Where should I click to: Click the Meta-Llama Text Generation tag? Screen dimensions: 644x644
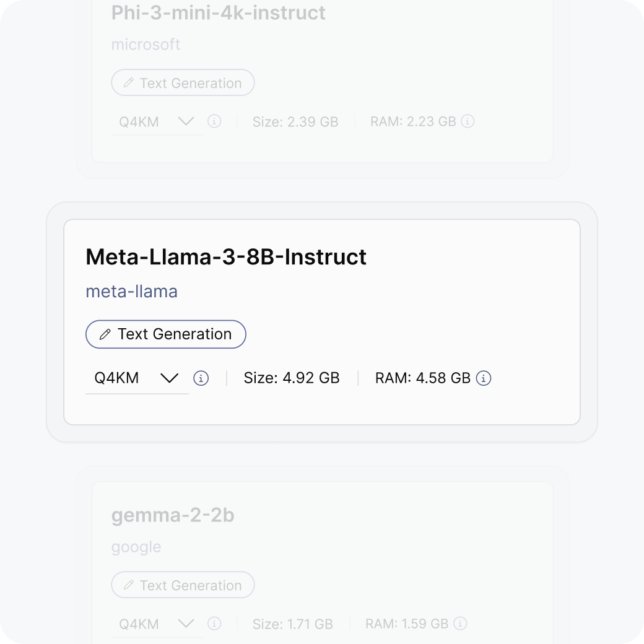tap(166, 334)
